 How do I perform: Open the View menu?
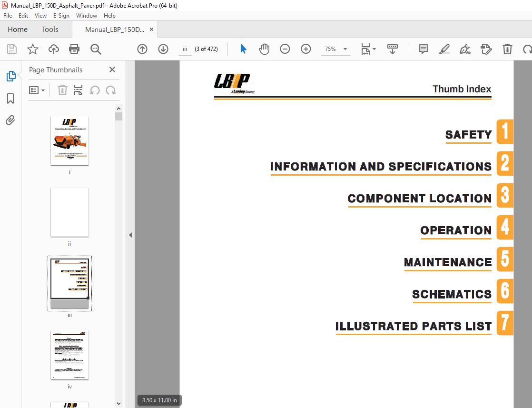pos(41,16)
